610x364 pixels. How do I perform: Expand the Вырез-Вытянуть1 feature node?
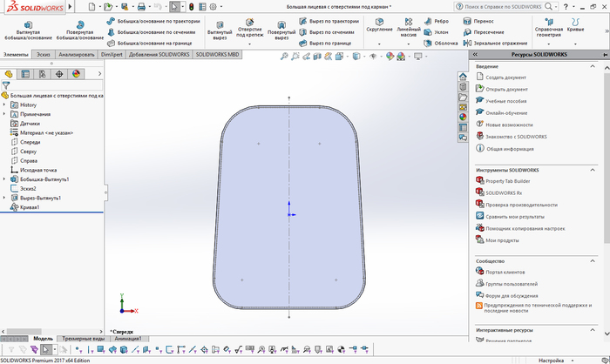(4, 198)
